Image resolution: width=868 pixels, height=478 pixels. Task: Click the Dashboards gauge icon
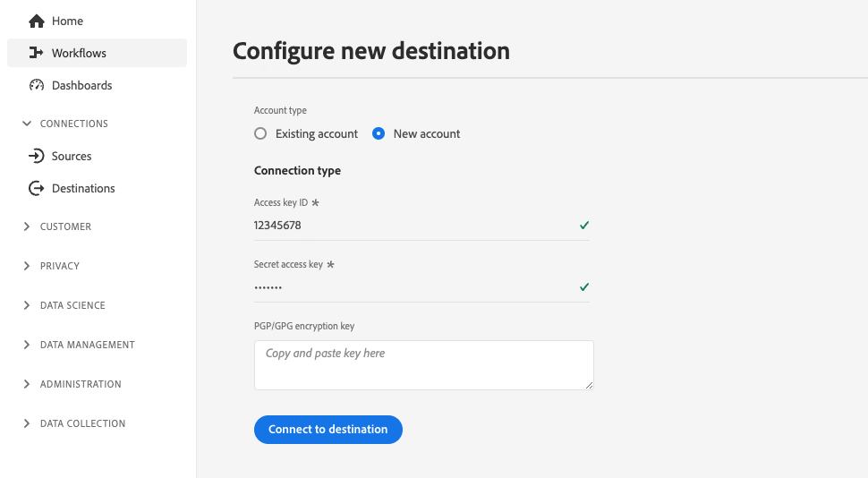coord(37,85)
